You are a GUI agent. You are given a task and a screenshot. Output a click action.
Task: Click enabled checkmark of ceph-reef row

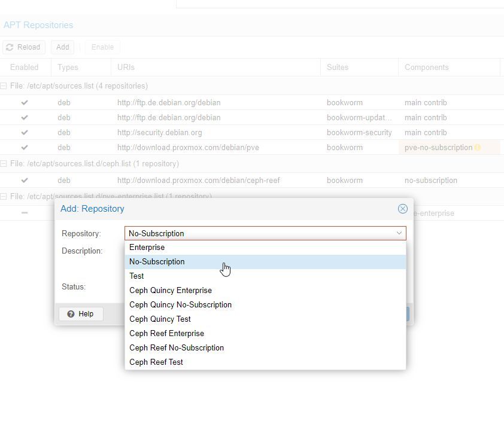point(25,181)
